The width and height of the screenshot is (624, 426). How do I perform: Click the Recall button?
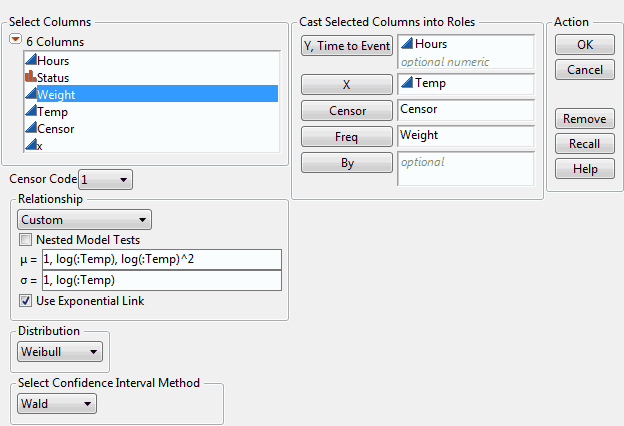click(x=584, y=144)
